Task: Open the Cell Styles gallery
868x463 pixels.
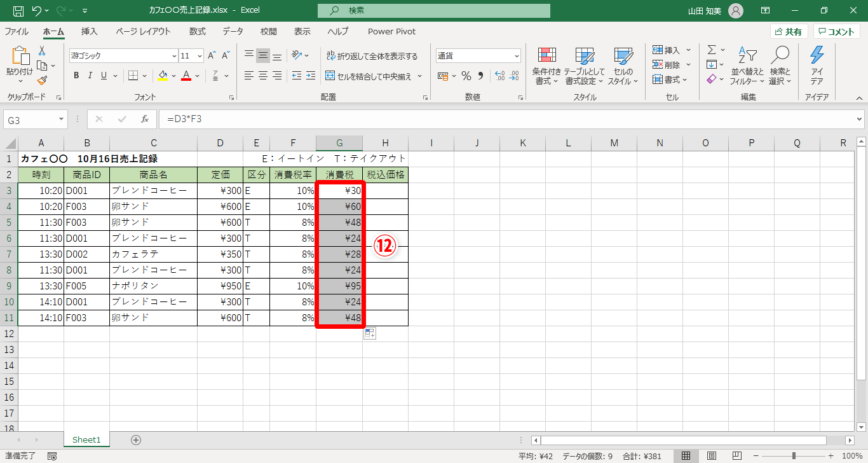Action: point(623,66)
